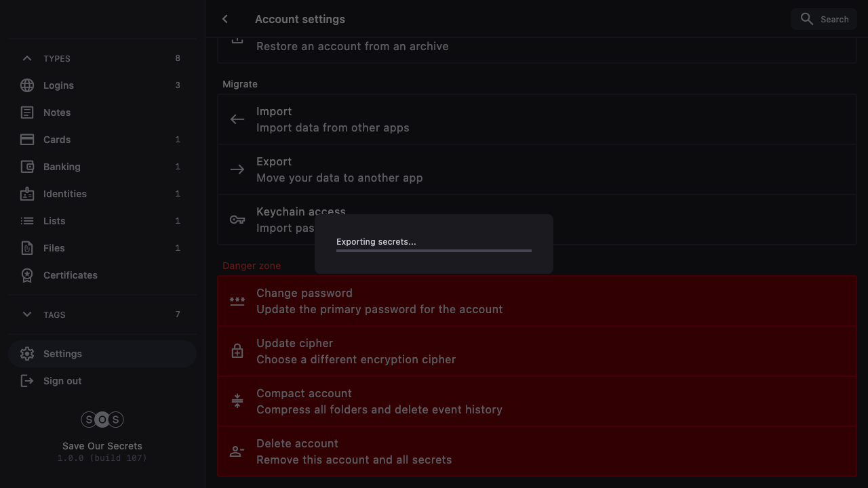Click the SOS logo in the sidebar

point(102,420)
